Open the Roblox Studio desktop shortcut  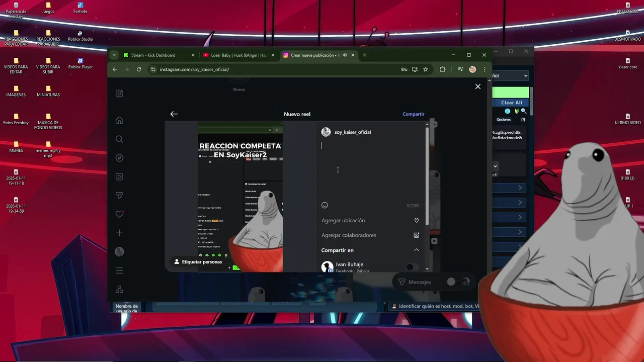(80, 36)
